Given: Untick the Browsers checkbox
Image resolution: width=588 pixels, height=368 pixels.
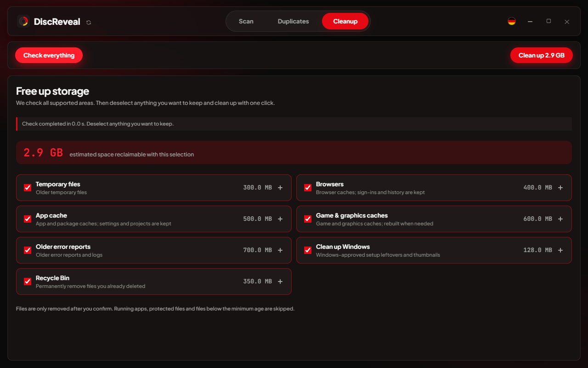Looking at the screenshot, I should point(308,188).
